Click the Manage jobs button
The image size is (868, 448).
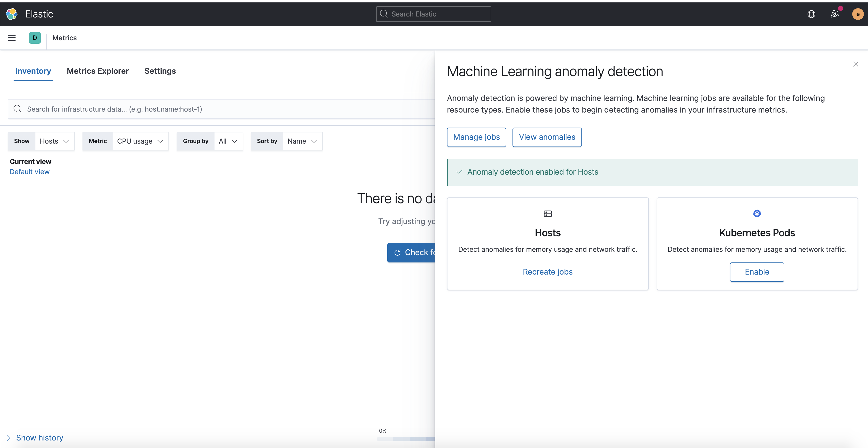coord(476,137)
